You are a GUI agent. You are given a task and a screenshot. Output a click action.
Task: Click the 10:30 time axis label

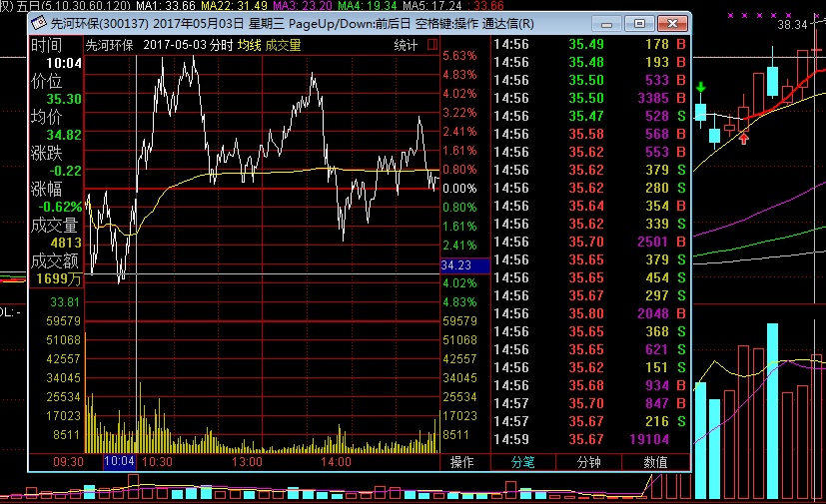click(158, 462)
